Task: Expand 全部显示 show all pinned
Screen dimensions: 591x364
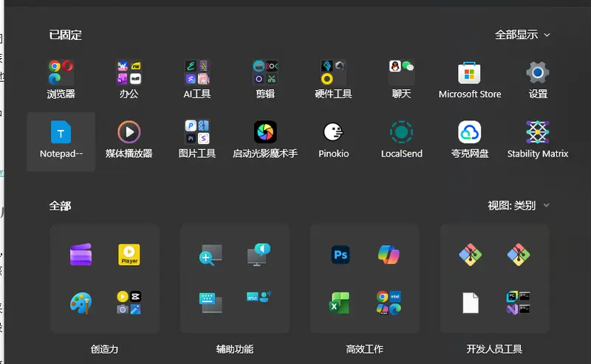Action: coord(522,35)
